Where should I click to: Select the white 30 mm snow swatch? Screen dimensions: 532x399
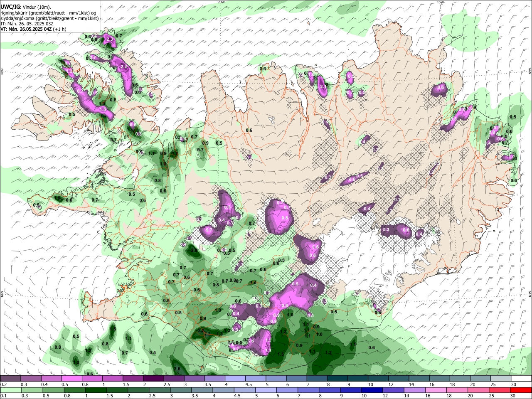click(x=521, y=379)
